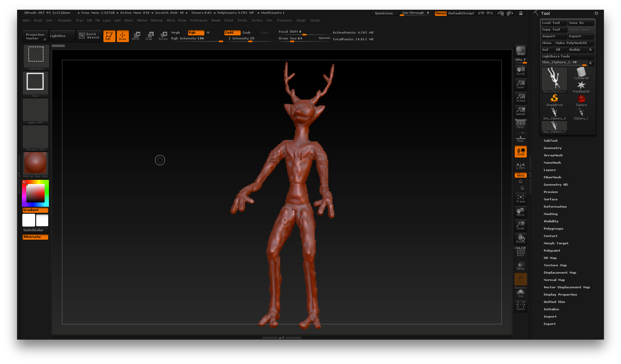Viewport: 621px width, 364px height.
Task: Click Make PolyMesh3D button
Action: click(574, 43)
